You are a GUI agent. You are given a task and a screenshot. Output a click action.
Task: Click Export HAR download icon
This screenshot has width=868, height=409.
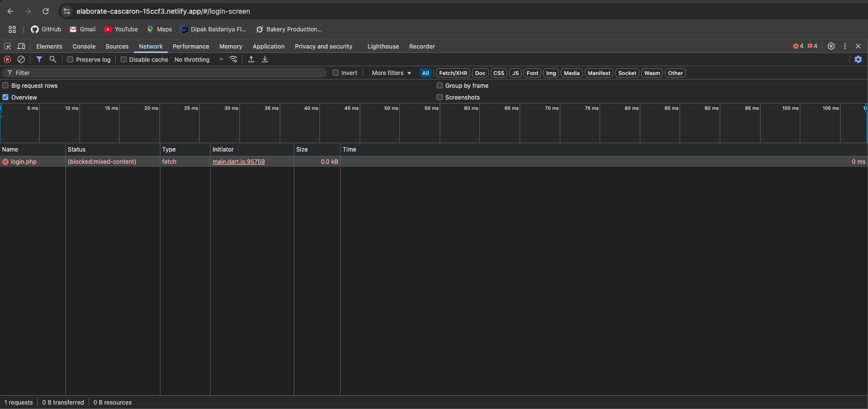tap(265, 59)
